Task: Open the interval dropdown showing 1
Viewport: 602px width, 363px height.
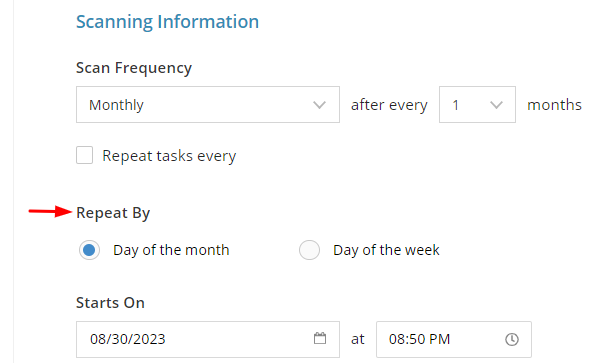Action: click(477, 104)
